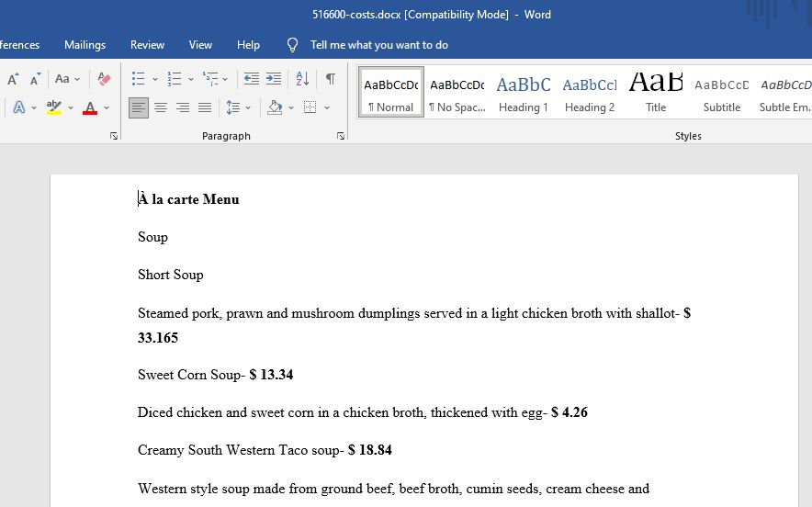
Task: Click the 'Soup' line below the heading
Action: (x=152, y=237)
